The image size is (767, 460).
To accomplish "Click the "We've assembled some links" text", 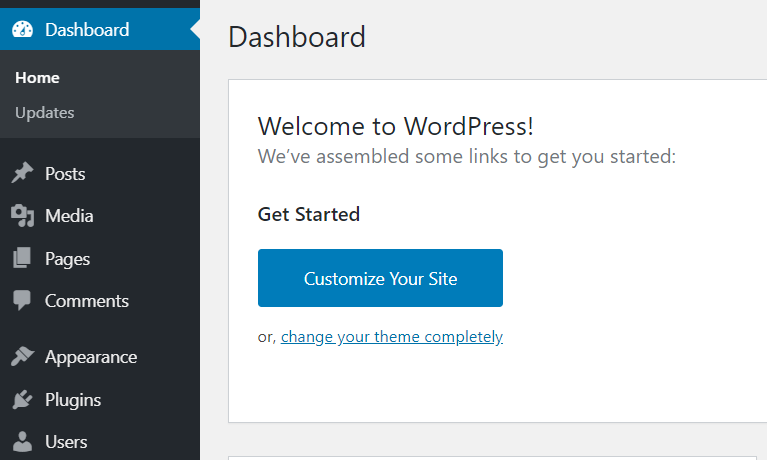I will click(467, 157).
